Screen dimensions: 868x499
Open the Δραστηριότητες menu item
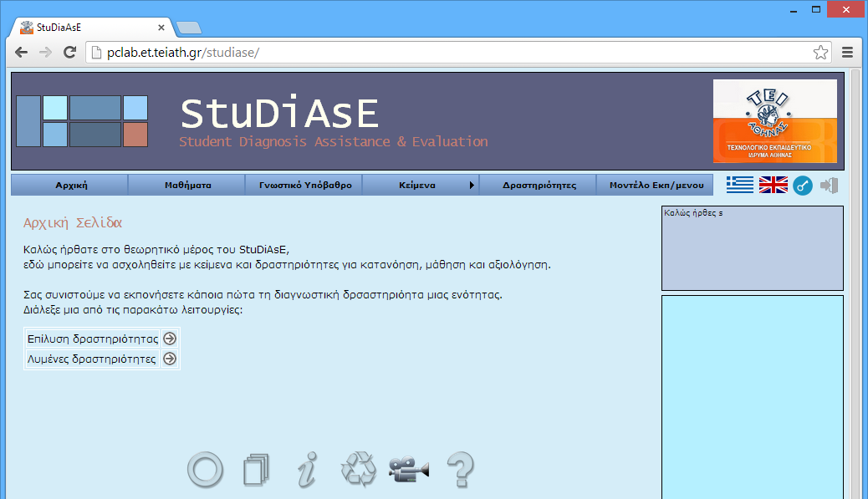(x=538, y=186)
